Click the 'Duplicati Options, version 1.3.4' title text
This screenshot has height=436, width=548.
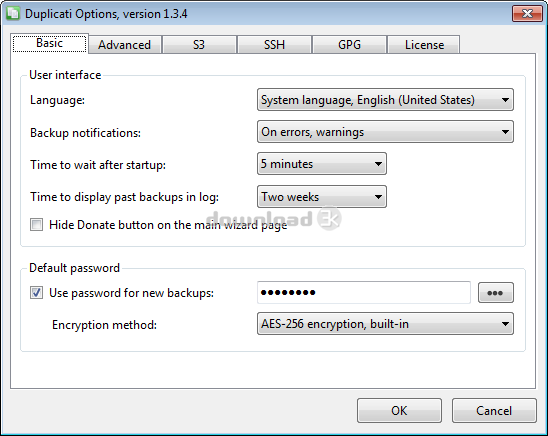pos(106,14)
